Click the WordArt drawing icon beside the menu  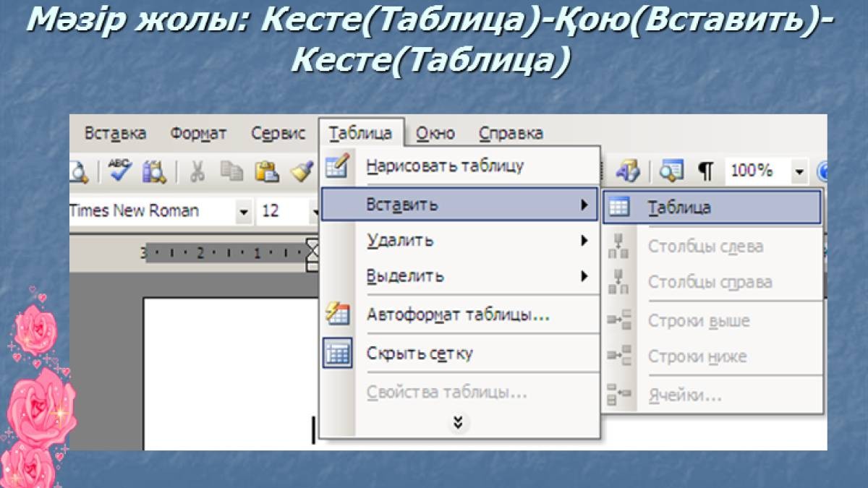pos(628,171)
